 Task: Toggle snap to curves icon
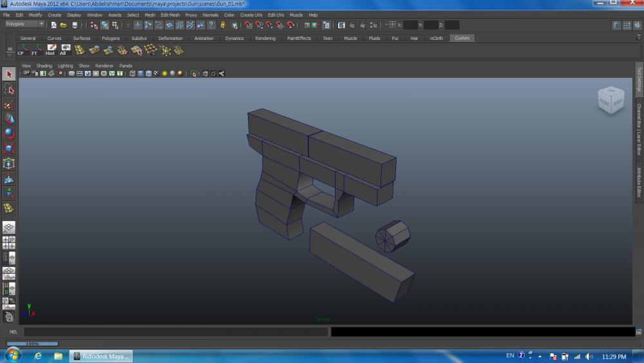(258, 25)
